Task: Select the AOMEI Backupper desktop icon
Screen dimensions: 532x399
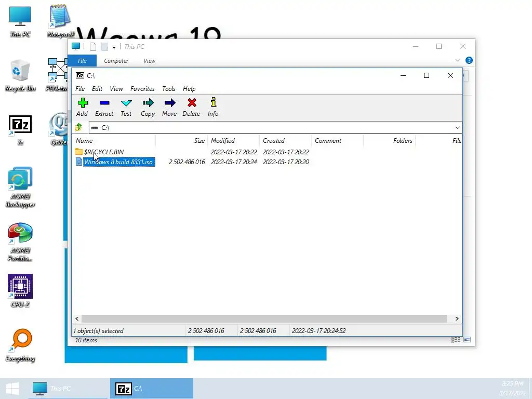Action: click(x=20, y=187)
